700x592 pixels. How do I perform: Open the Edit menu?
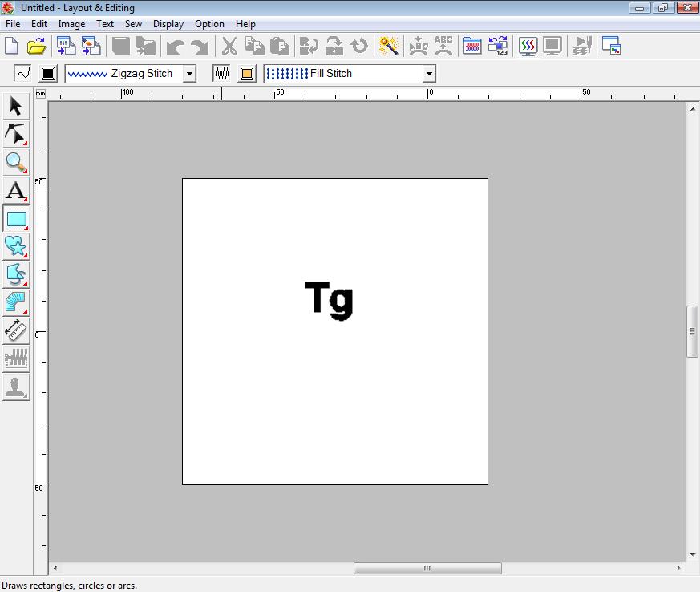click(x=39, y=24)
